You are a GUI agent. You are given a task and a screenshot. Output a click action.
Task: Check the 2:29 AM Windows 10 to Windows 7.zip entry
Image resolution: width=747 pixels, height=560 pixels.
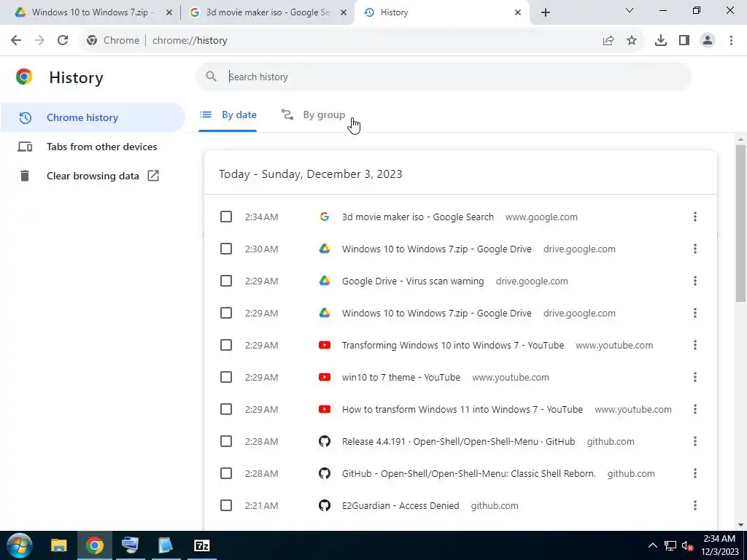(226, 313)
